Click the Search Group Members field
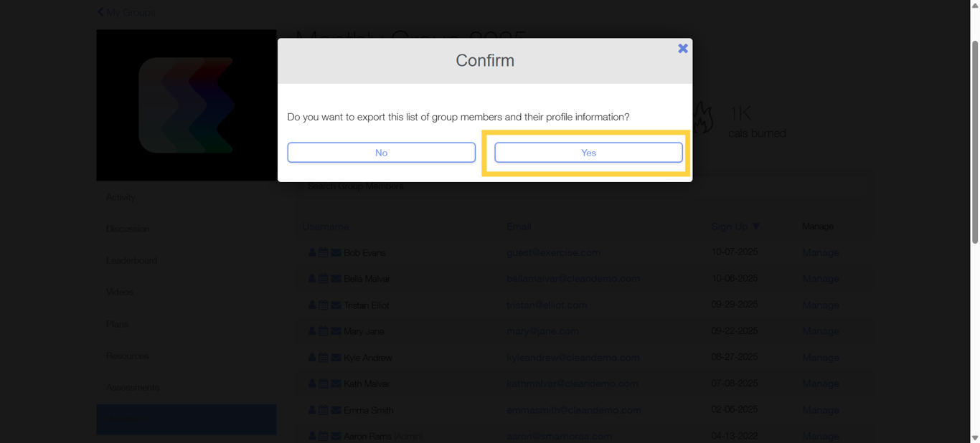This screenshot has height=443, width=980. tap(430, 186)
